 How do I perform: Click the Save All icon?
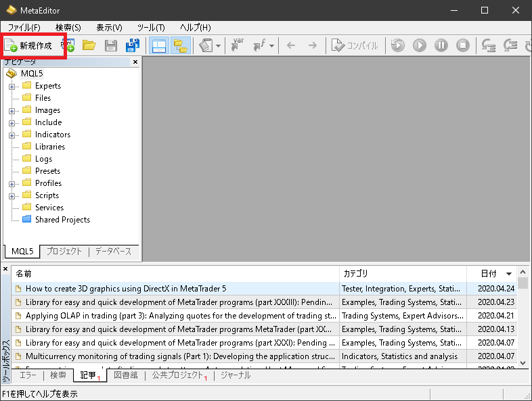(132, 45)
